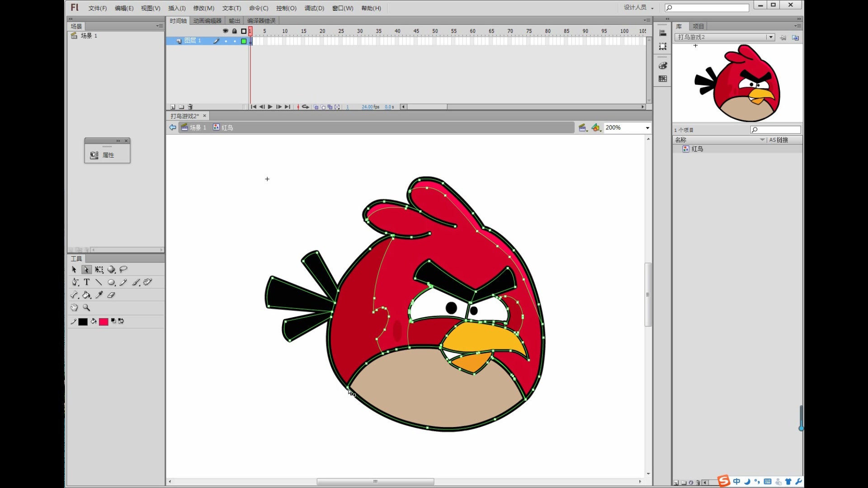
Task: Click the pin current library icon
Action: (783, 38)
